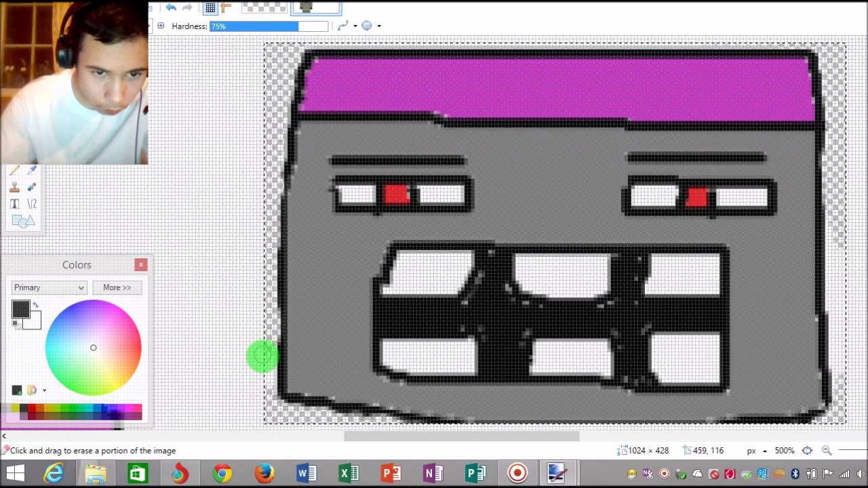The image size is (868, 488).
Task: Launch Google Chrome from the taskbar
Action: tap(222, 473)
